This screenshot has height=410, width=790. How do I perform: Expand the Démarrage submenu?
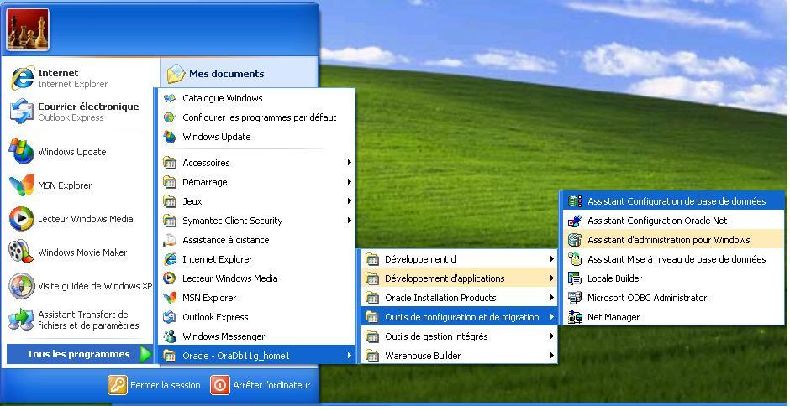tap(257, 182)
